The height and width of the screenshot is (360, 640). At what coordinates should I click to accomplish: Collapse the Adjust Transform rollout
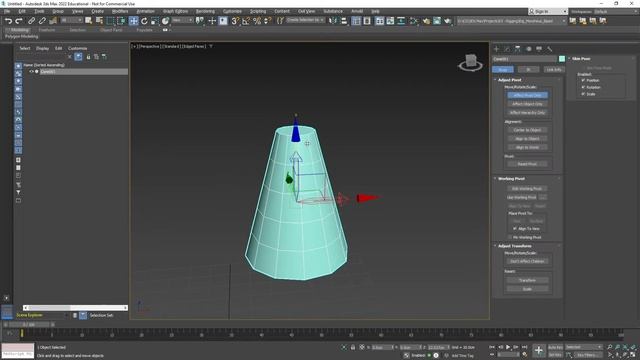(514, 246)
